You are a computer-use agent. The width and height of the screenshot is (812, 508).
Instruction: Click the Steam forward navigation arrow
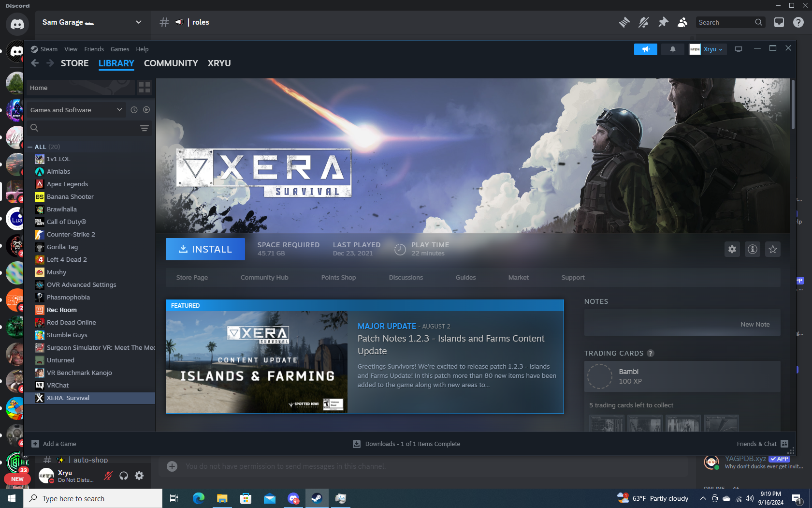click(x=50, y=63)
